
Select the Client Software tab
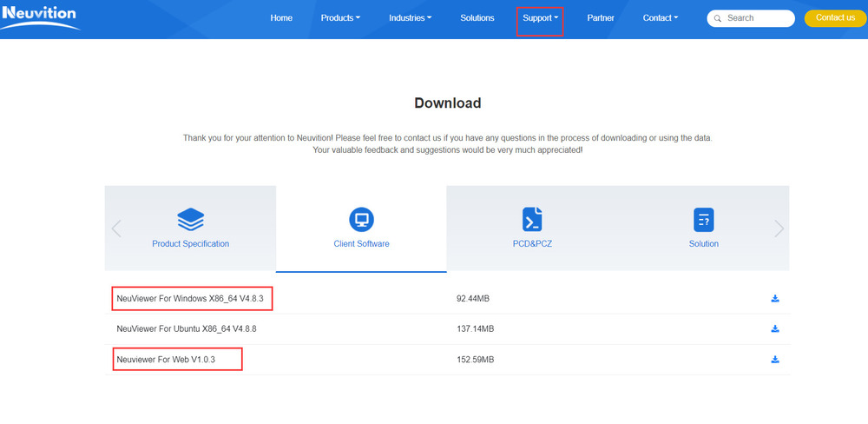(x=361, y=229)
